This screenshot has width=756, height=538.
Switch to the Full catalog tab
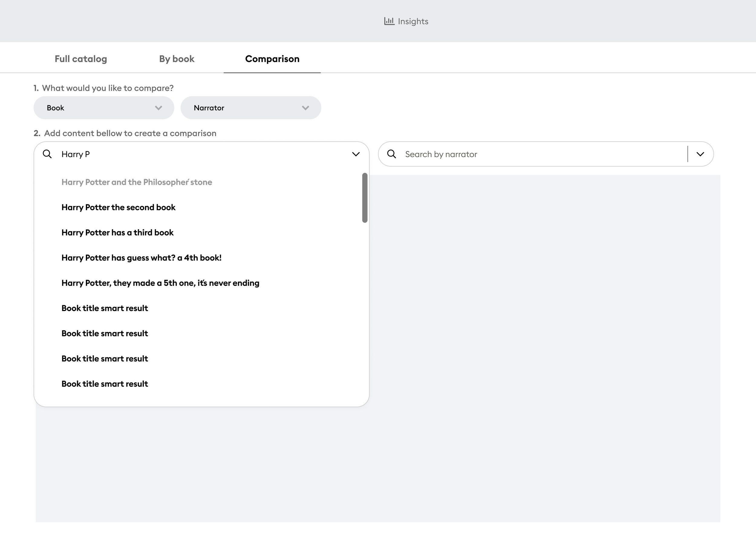[x=81, y=59]
